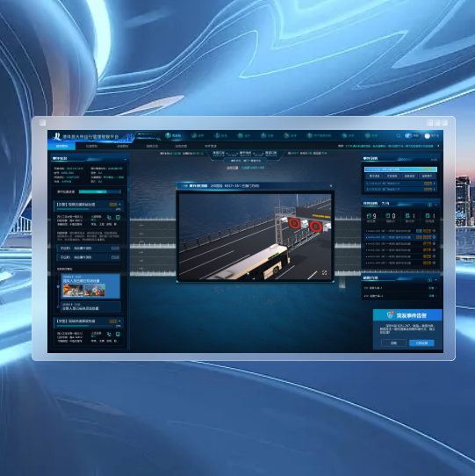The height and width of the screenshot is (476, 475).
Task: Open the second hexagon module icon in top navigation
Action: 193,135
